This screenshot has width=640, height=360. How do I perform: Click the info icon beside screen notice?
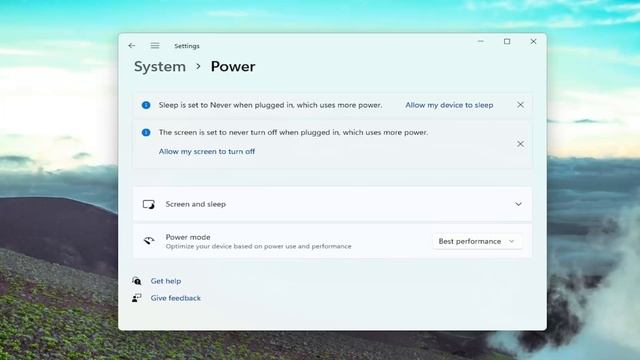pyautogui.click(x=146, y=133)
